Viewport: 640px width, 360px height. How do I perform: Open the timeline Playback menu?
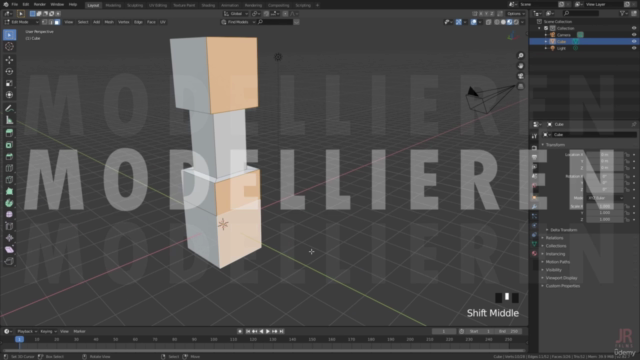[27, 331]
